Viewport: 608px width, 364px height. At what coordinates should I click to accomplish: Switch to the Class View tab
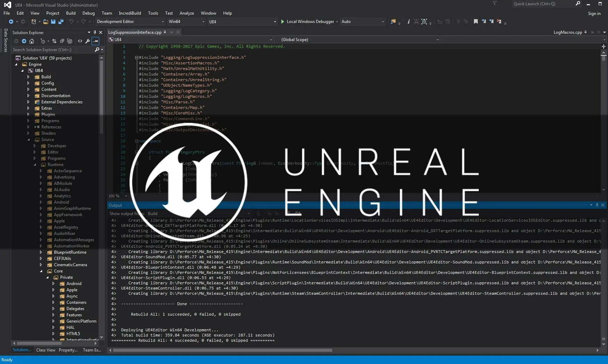46,350
